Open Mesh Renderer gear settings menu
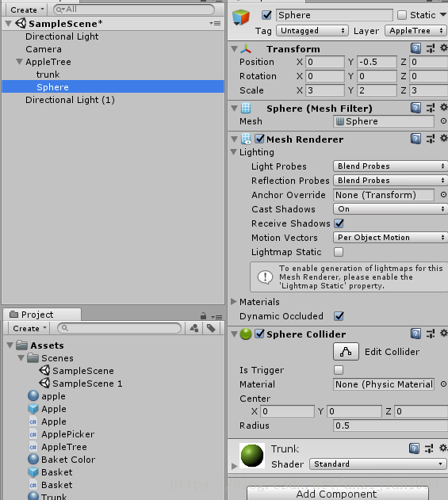 coord(443,138)
